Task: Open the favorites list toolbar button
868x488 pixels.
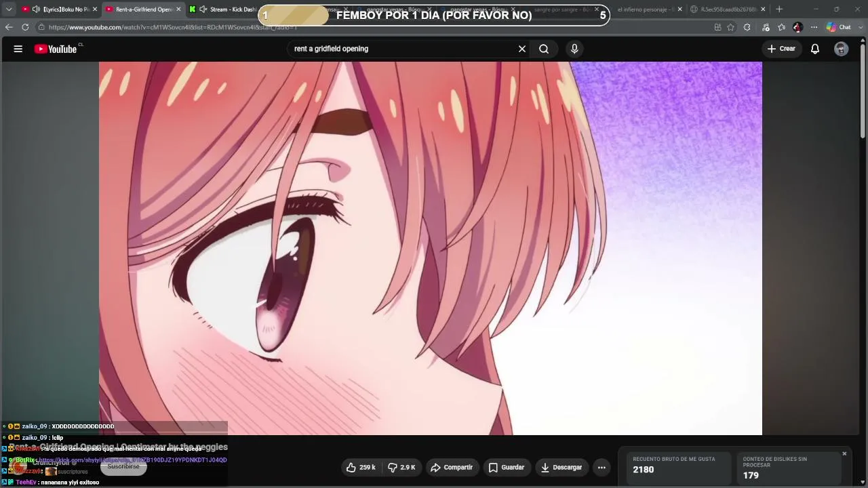Action: point(782,27)
